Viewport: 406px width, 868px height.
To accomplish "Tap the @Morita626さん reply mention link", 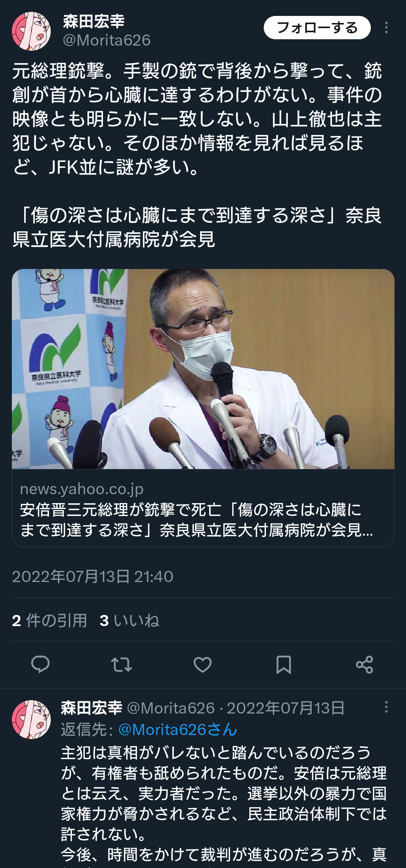I will [x=178, y=729].
